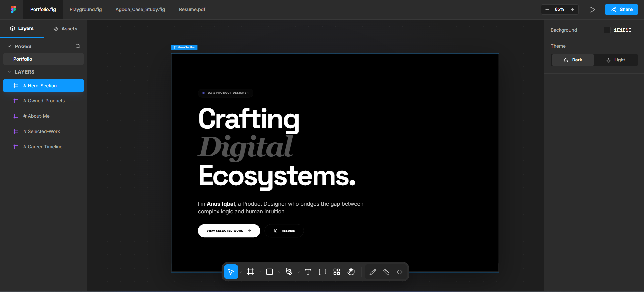The height and width of the screenshot is (292, 644).
Task: Click the ruler measure tool icon
Action: (x=386, y=272)
